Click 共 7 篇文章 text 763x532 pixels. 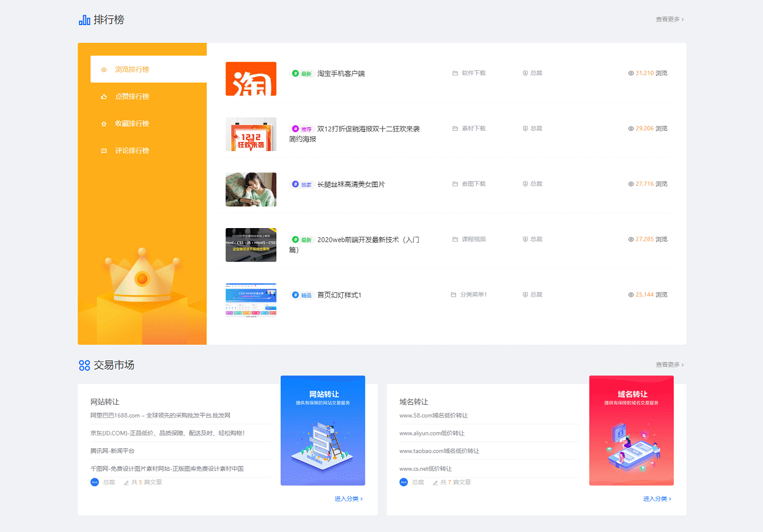455,482
